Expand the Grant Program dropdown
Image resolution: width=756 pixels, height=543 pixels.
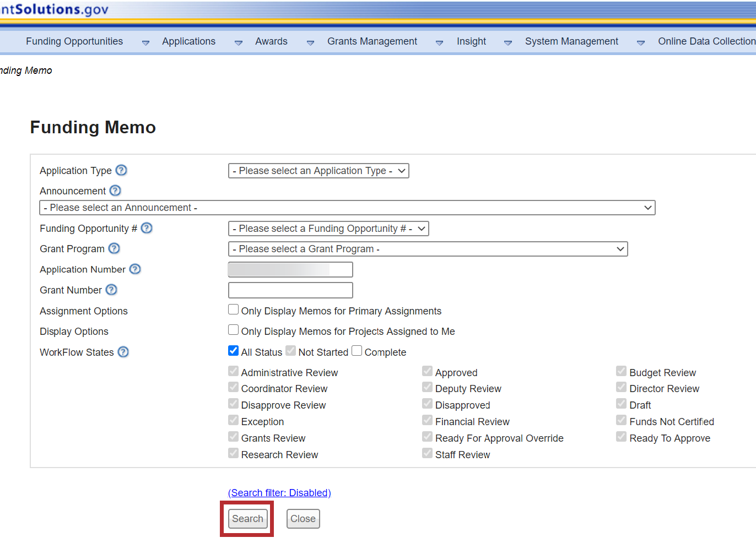point(428,249)
